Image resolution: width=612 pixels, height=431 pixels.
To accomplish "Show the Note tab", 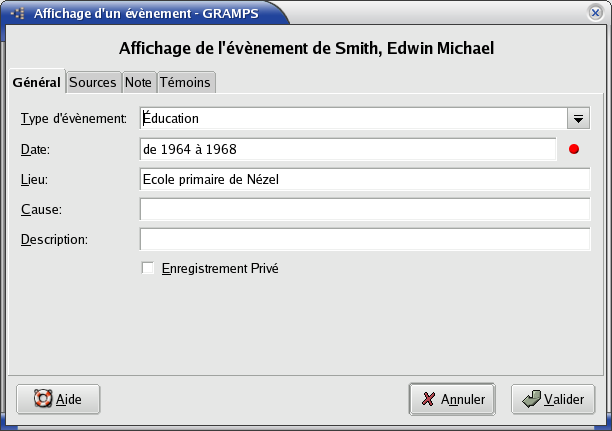I will click(x=138, y=83).
